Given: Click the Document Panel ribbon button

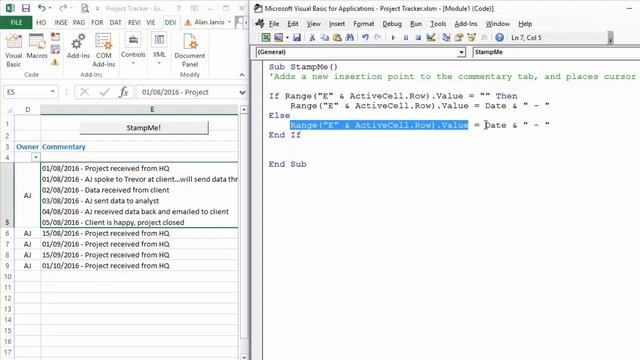Looking at the screenshot, I should tap(190, 51).
